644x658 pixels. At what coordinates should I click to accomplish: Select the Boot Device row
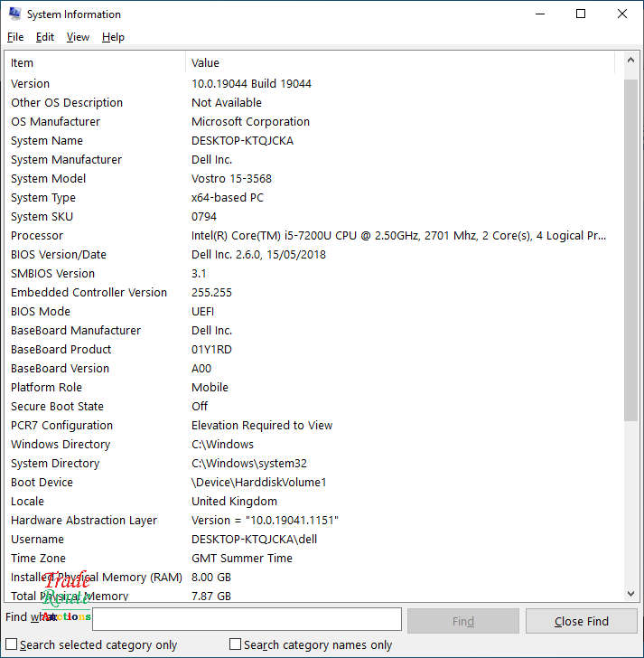coord(311,482)
